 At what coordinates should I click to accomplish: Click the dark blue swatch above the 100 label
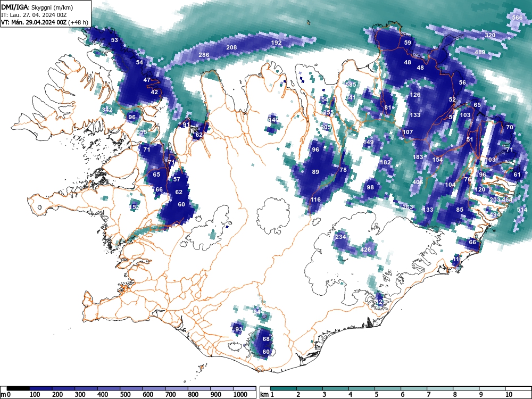pos(41,388)
